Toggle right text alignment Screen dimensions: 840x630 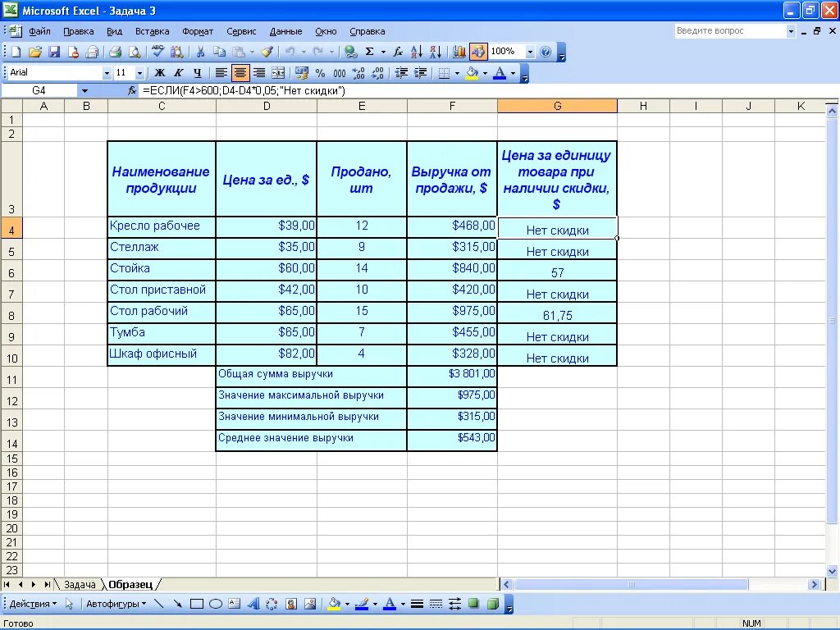click(259, 73)
